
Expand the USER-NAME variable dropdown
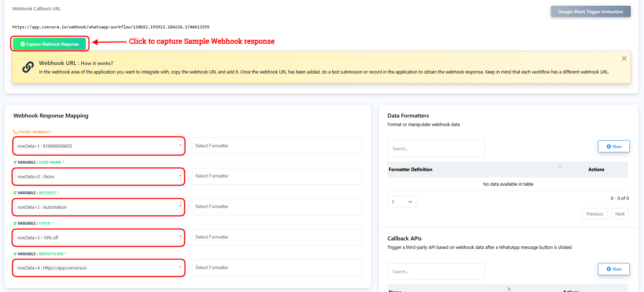tap(99, 177)
